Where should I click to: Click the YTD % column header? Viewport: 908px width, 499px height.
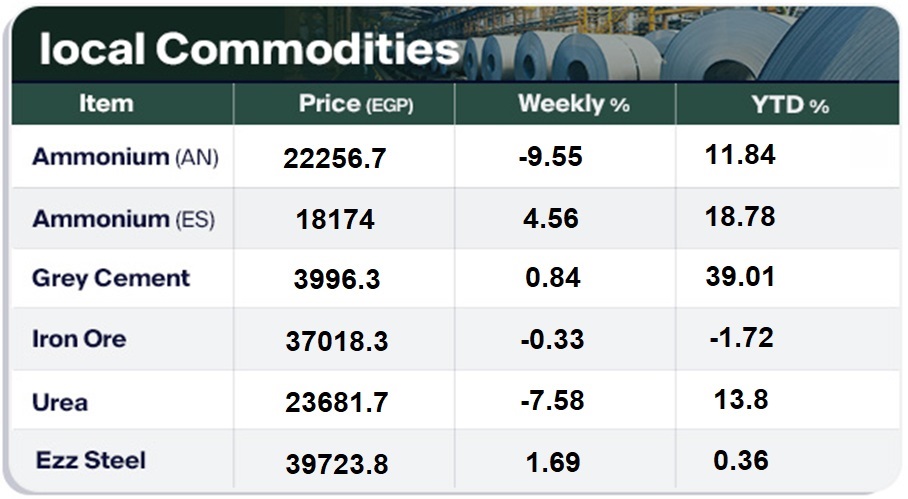tap(791, 104)
